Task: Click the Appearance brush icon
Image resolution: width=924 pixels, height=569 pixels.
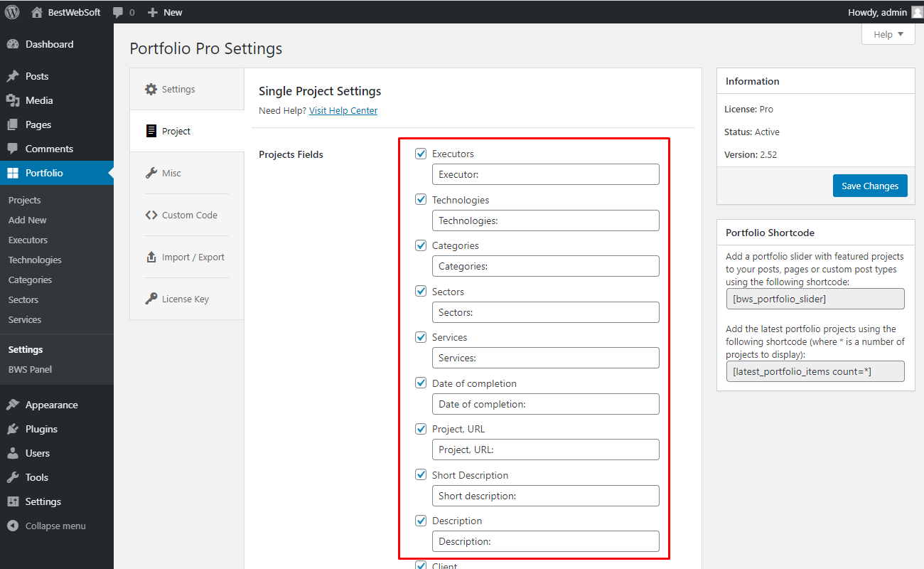Action: 13,405
